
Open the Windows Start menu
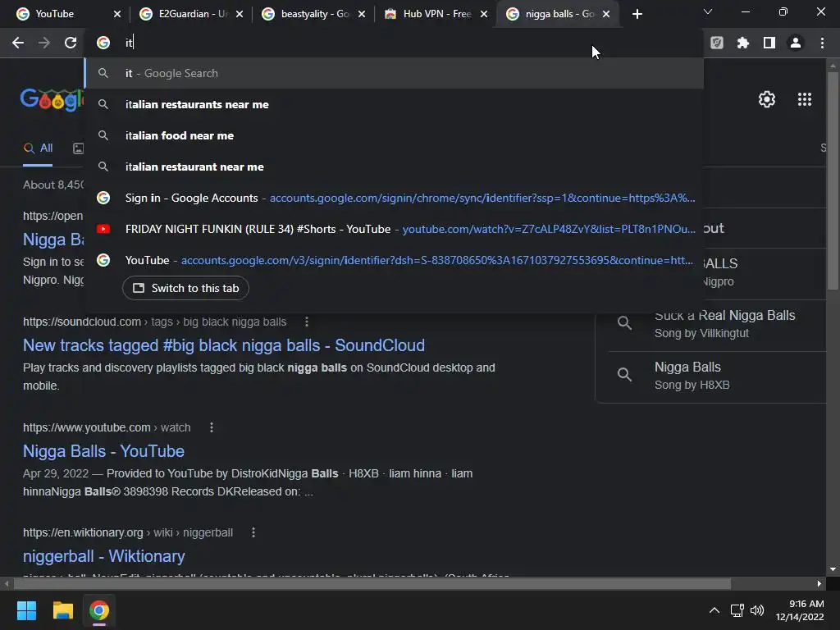tap(26, 610)
